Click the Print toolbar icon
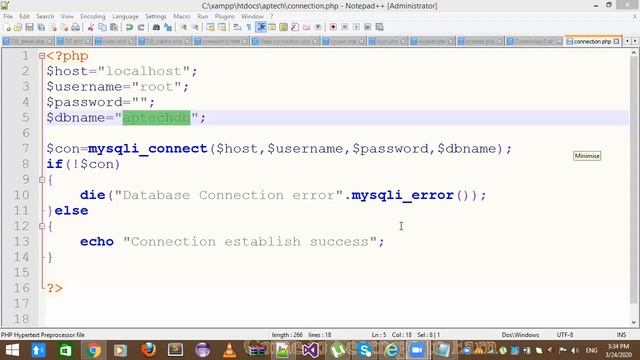 pos(76,27)
